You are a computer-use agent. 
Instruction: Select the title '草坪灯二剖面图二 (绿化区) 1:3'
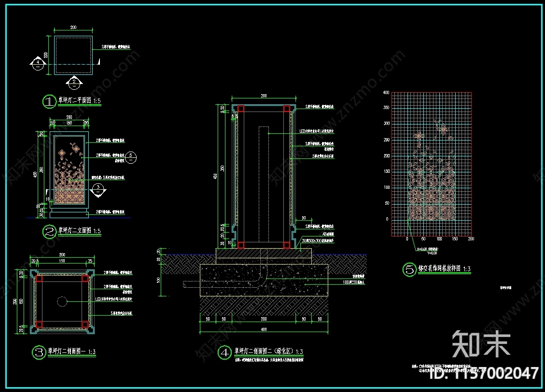[x=269, y=351]
